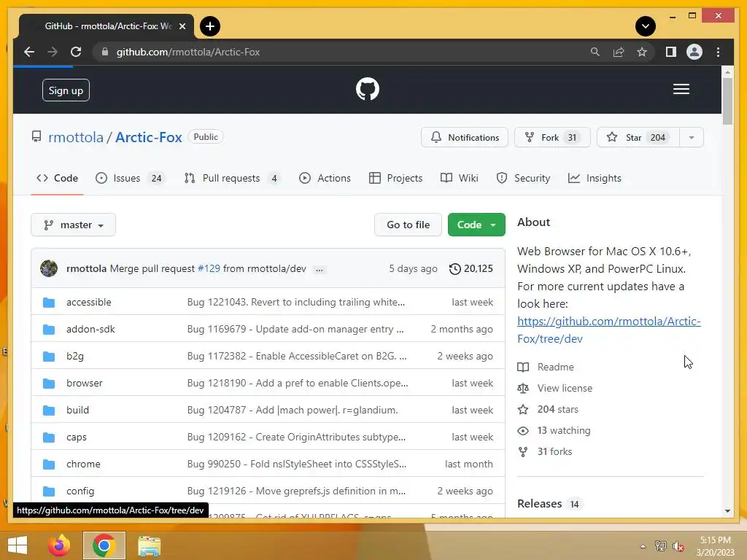Open pull request #129 link
747x560 pixels.
[209, 268]
